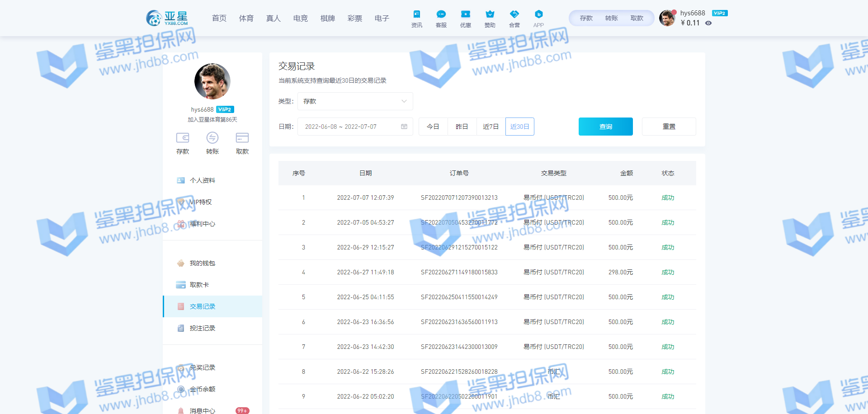This screenshot has height=414, width=868.
Task: Open 投注记录 in the sidebar menu
Action: click(x=203, y=328)
